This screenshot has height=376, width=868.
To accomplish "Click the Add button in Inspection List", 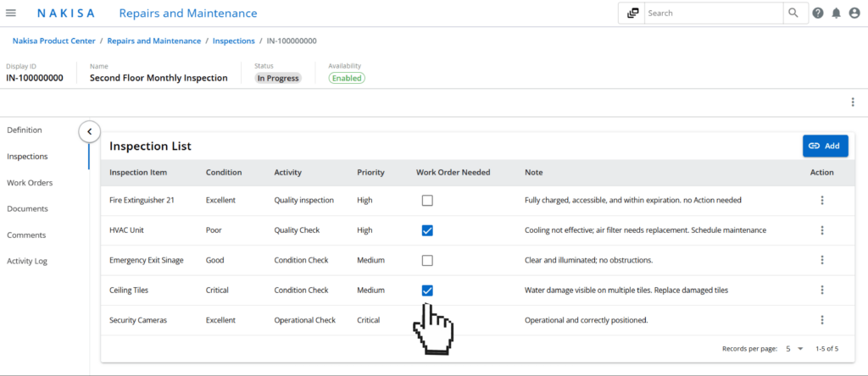I will tap(825, 146).
